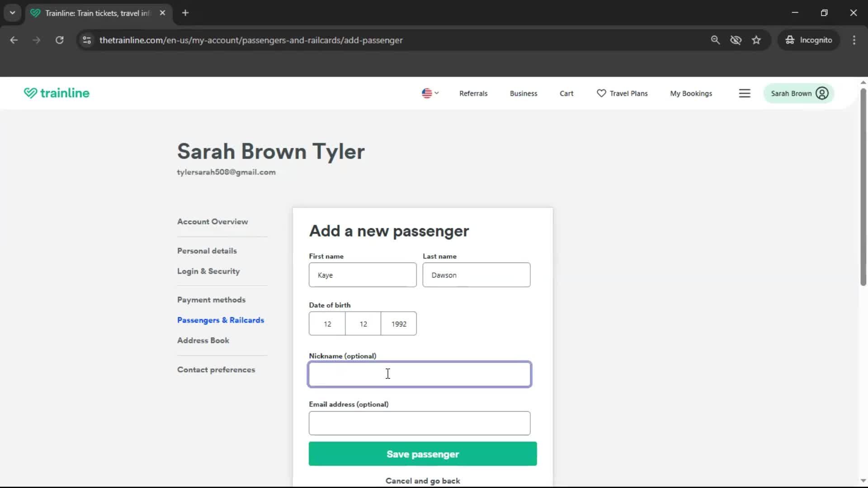The width and height of the screenshot is (868, 488).
Task: Open the site permissions icon in address bar
Action: click(87, 40)
